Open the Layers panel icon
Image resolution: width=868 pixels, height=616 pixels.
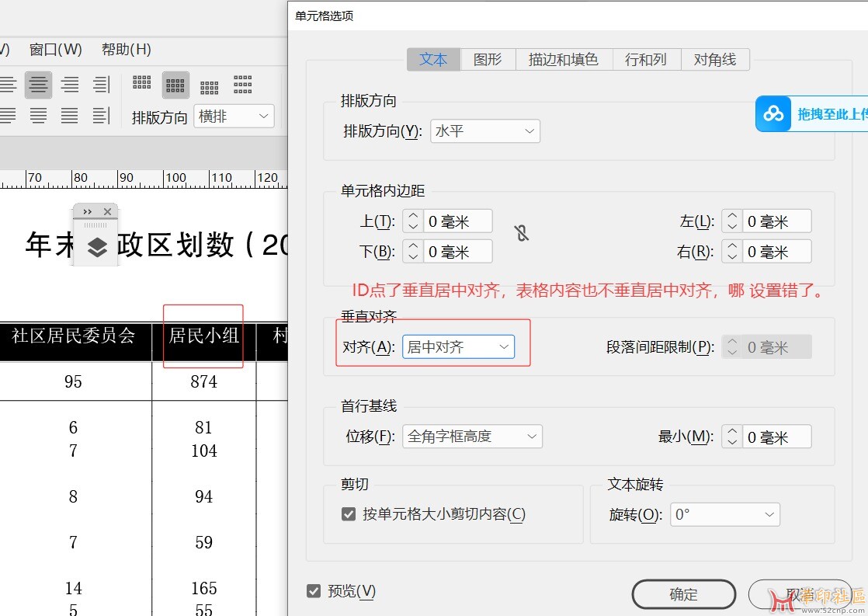click(96, 247)
